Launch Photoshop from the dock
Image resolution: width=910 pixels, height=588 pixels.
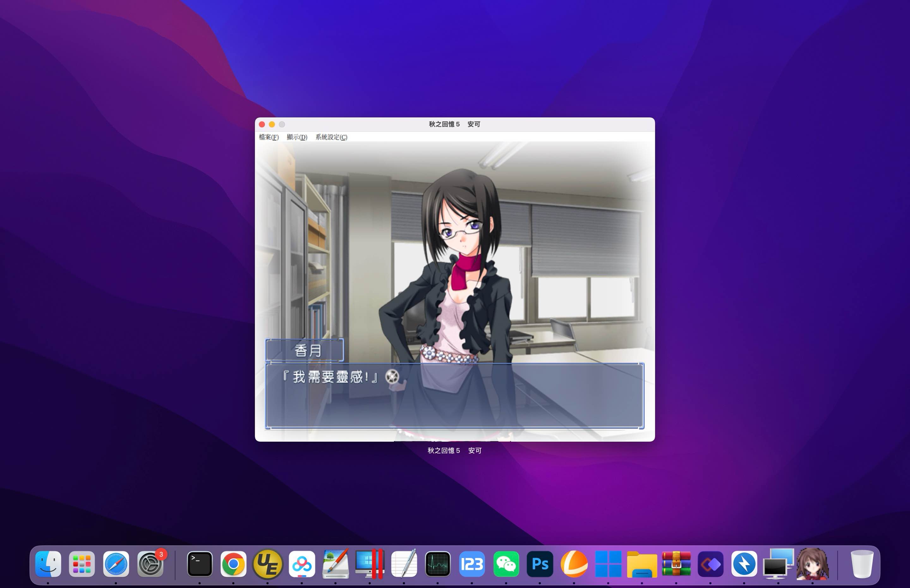pyautogui.click(x=540, y=564)
